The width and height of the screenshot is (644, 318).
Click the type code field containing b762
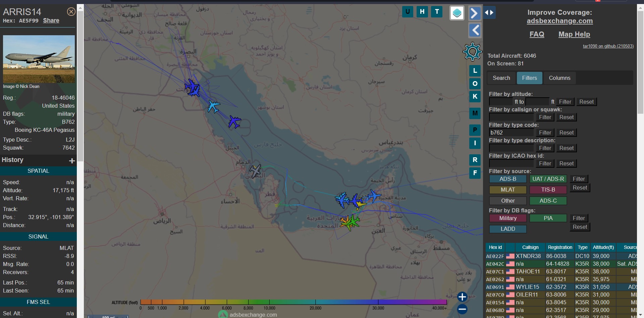pos(511,132)
